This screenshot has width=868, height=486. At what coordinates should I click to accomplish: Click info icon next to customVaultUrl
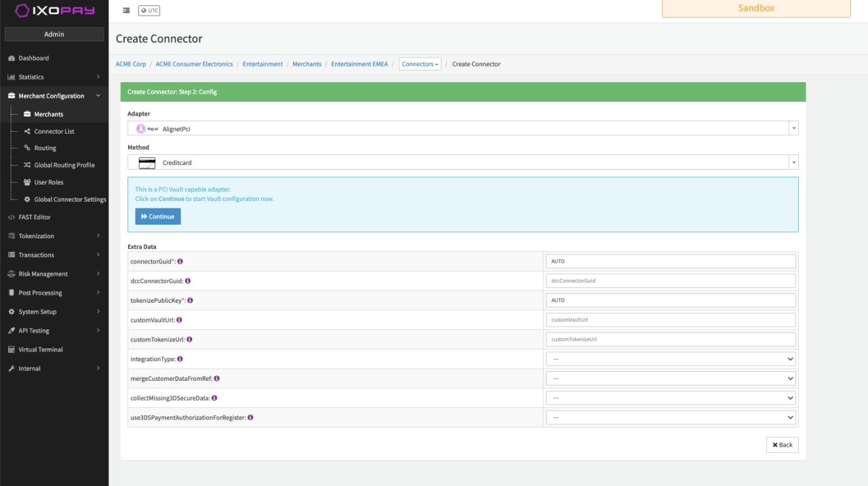click(x=179, y=320)
